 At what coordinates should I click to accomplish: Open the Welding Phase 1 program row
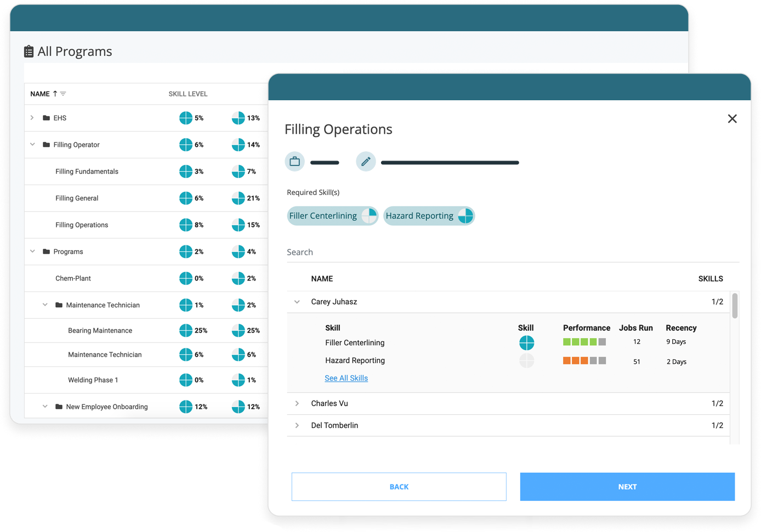point(146,380)
